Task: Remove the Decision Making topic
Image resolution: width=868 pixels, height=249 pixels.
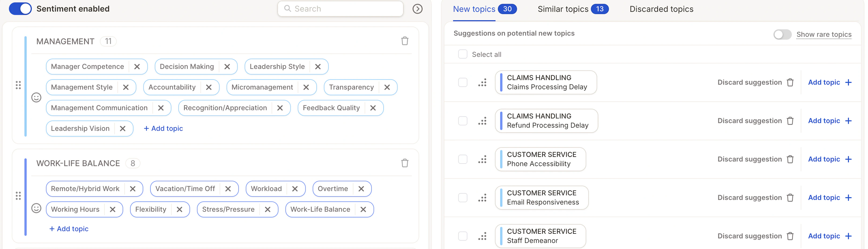Action: click(x=227, y=67)
